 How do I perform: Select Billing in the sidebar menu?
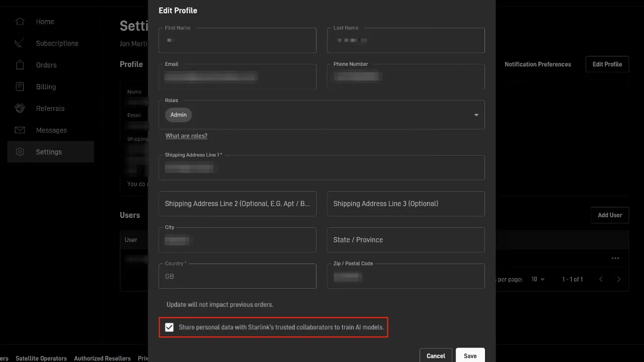(46, 87)
